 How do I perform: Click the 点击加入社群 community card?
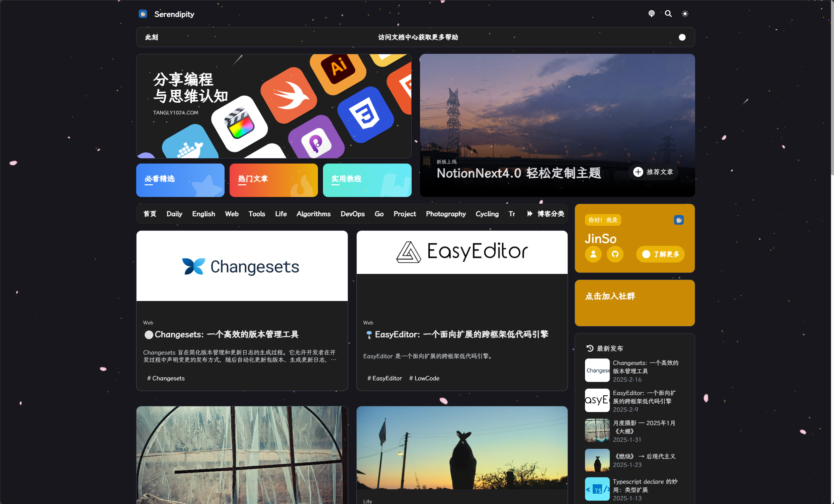(634, 303)
